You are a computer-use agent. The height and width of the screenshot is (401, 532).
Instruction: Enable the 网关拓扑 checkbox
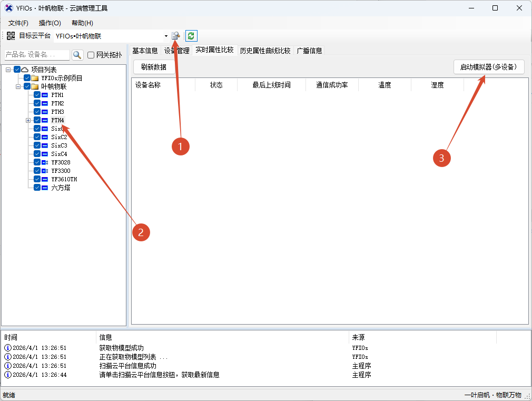click(x=91, y=55)
